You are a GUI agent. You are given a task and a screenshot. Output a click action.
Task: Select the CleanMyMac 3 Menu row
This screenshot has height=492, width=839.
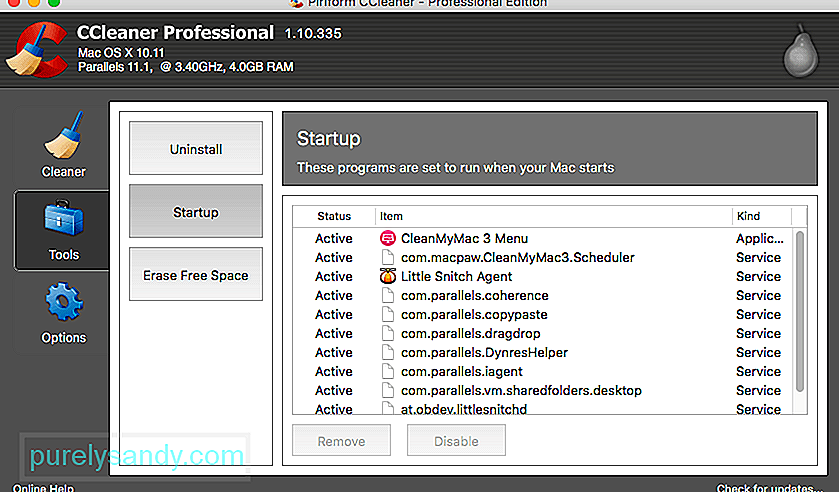pos(543,238)
